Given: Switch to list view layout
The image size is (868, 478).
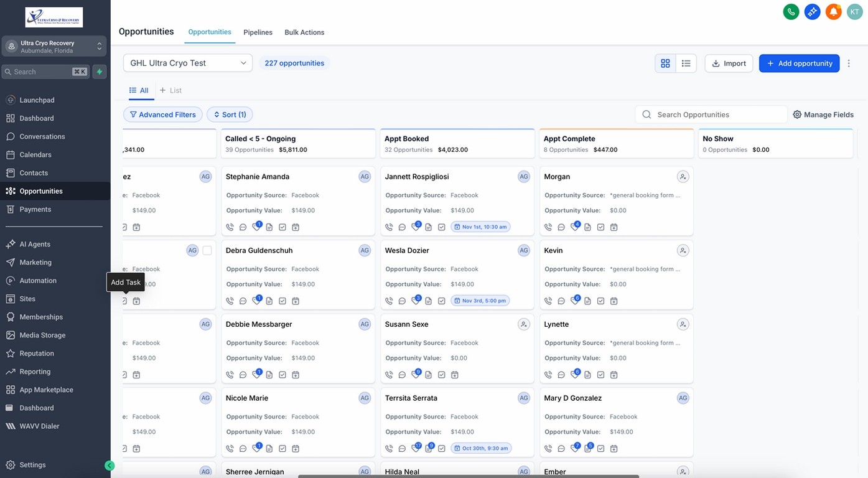Looking at the screenshot, I should (685, 63).
